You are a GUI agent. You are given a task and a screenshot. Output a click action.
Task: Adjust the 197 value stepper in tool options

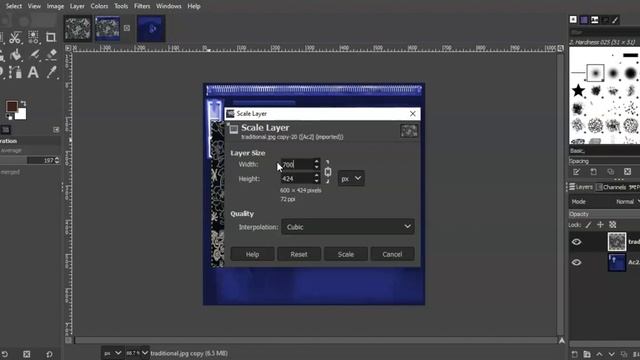tap(57, 160)
